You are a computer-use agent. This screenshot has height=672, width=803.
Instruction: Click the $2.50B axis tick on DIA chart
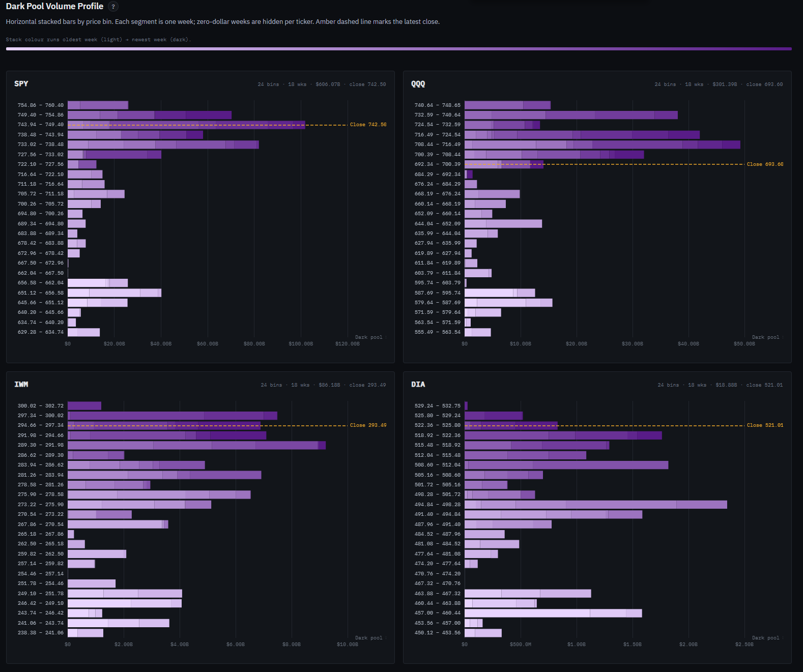(744, 645)
